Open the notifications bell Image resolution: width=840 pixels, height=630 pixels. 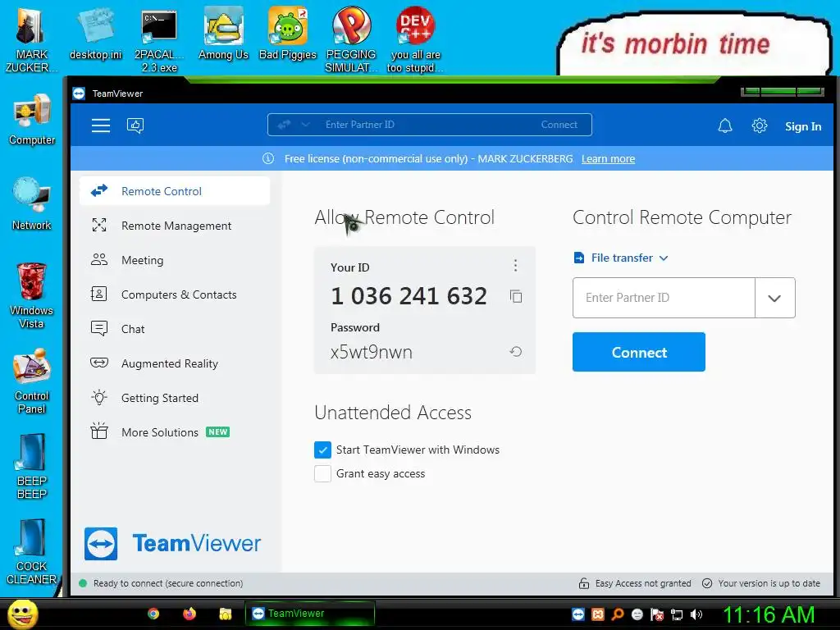[725, 126]
